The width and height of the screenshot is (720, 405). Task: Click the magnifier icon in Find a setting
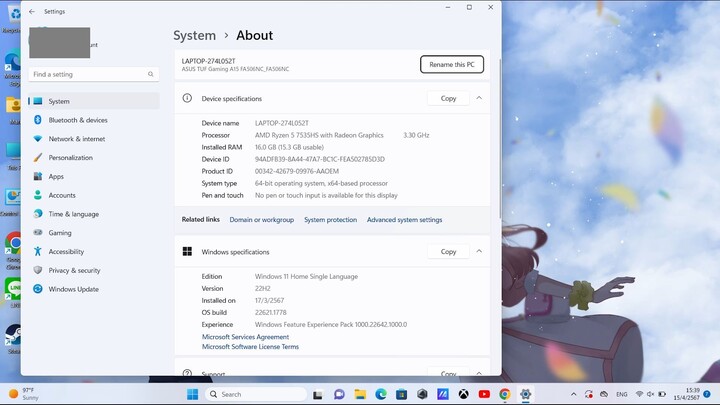coord(151,74)
